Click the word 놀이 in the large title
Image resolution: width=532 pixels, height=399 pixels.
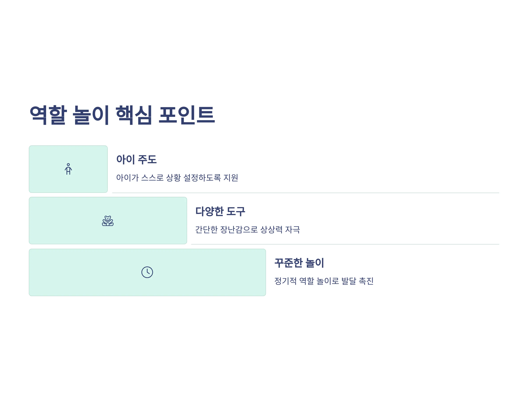pos(91,115)
